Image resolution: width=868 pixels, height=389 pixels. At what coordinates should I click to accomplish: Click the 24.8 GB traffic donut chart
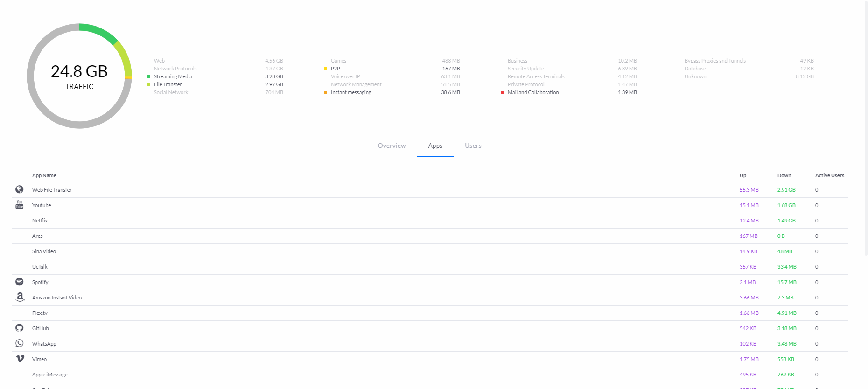pos(79,76)
